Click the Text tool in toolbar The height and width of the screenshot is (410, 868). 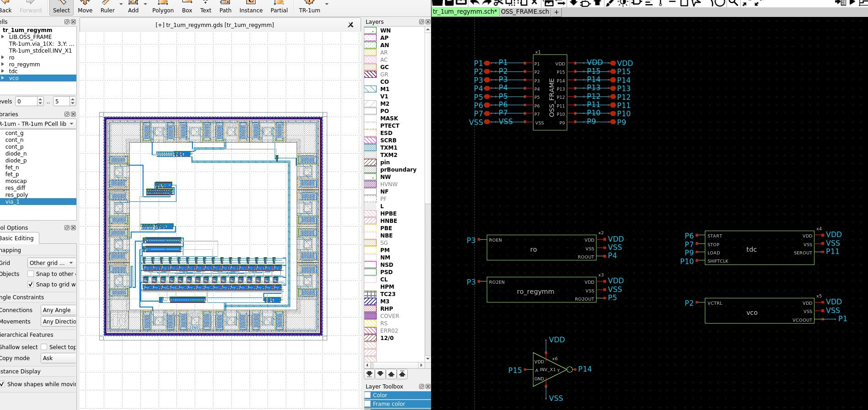206,7
